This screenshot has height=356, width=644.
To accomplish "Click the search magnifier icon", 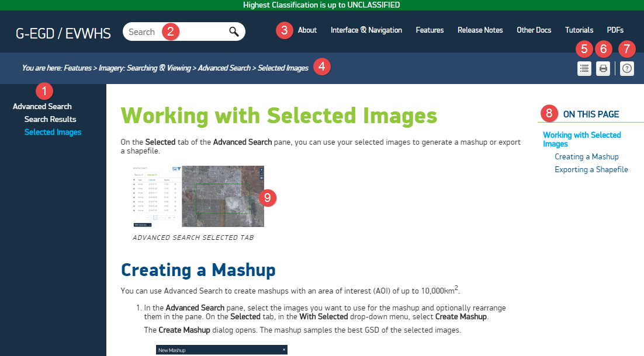I will [x=234, y=32].
